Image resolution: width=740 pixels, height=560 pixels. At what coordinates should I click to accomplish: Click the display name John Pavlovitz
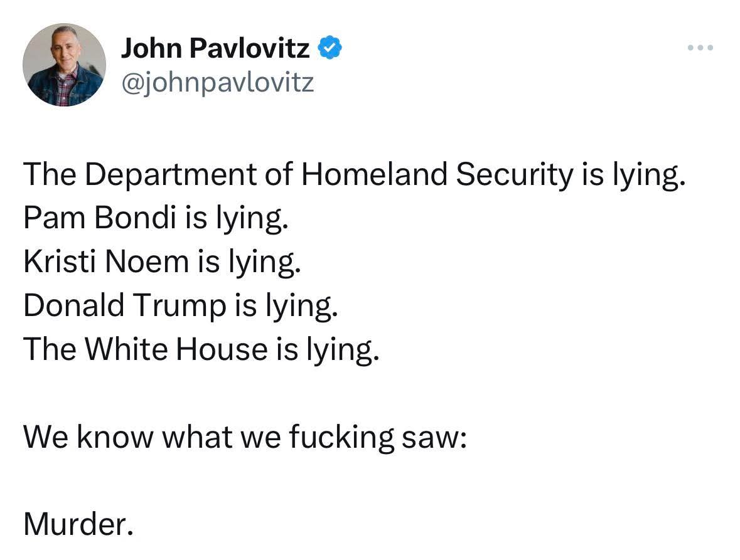[x=216, y=48]
